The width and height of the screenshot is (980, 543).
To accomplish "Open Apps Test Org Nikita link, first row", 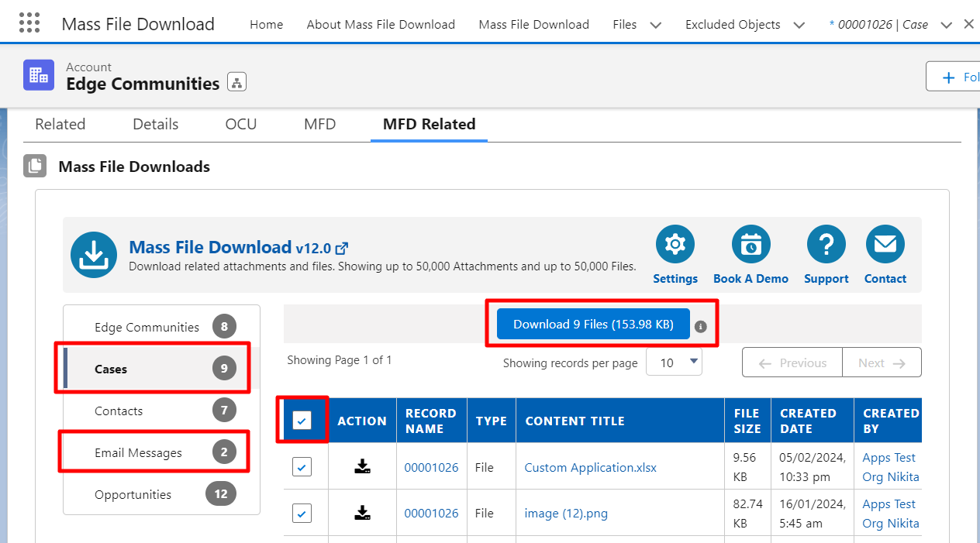I will (891, 467).
